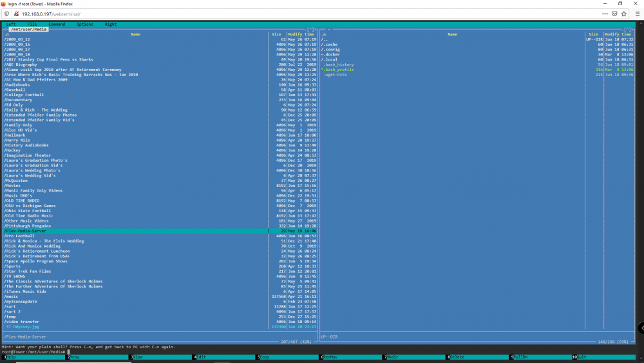Select the /2009_03_12 directory
This screenshot has height=363, width=644.
(x=17, y=39)
